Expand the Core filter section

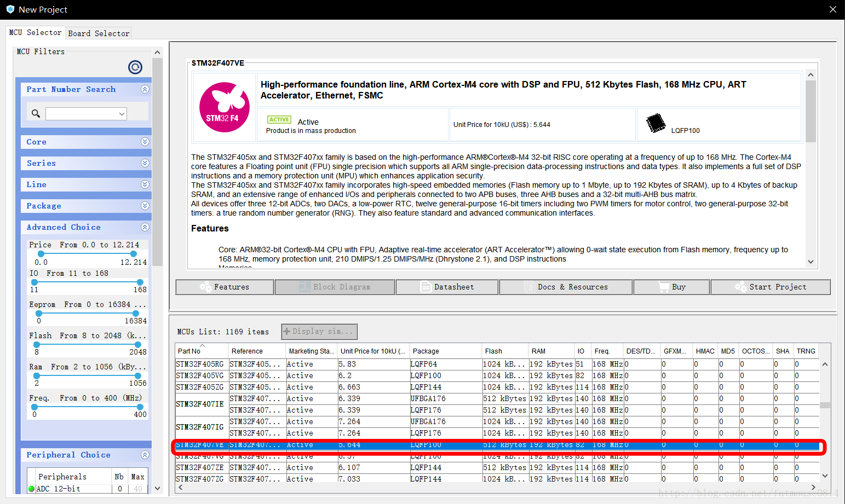point(145,142)
